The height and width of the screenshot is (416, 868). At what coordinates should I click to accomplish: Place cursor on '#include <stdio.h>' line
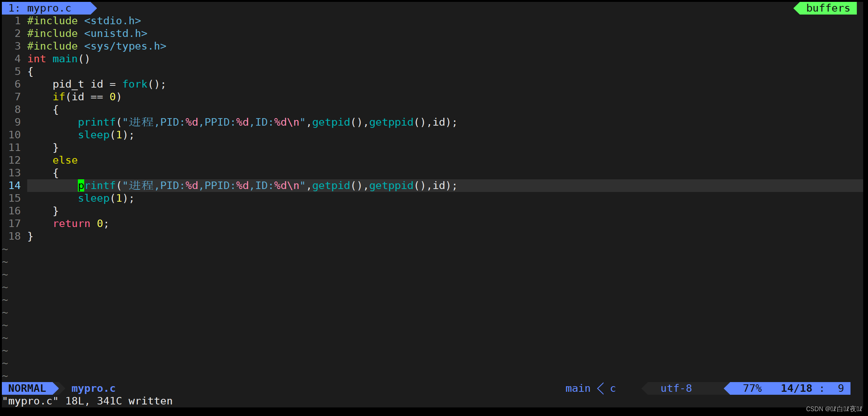click(x=84, y=21)
